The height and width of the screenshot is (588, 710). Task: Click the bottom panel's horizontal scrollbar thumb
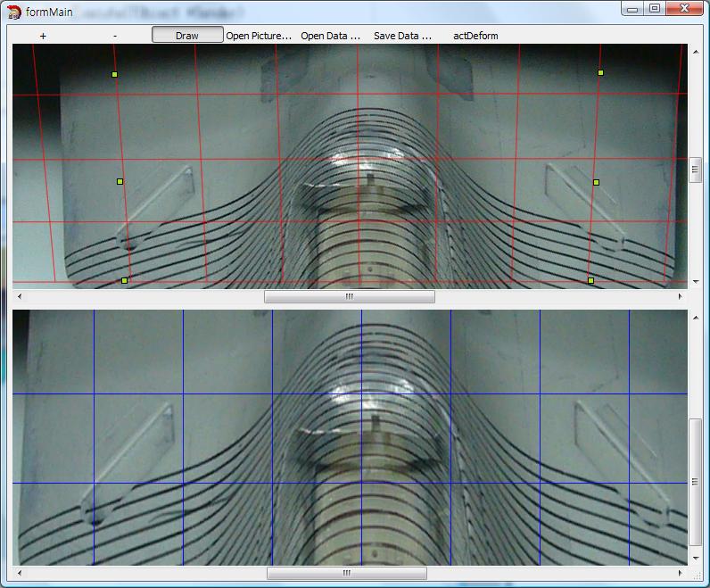pyautogui.click(x=347, y=574)
